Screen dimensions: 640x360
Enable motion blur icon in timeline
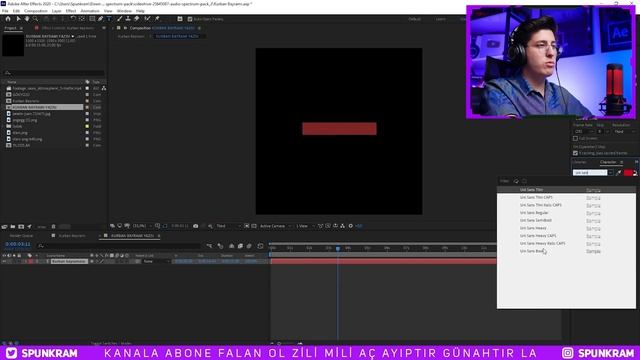coord(249,246)
